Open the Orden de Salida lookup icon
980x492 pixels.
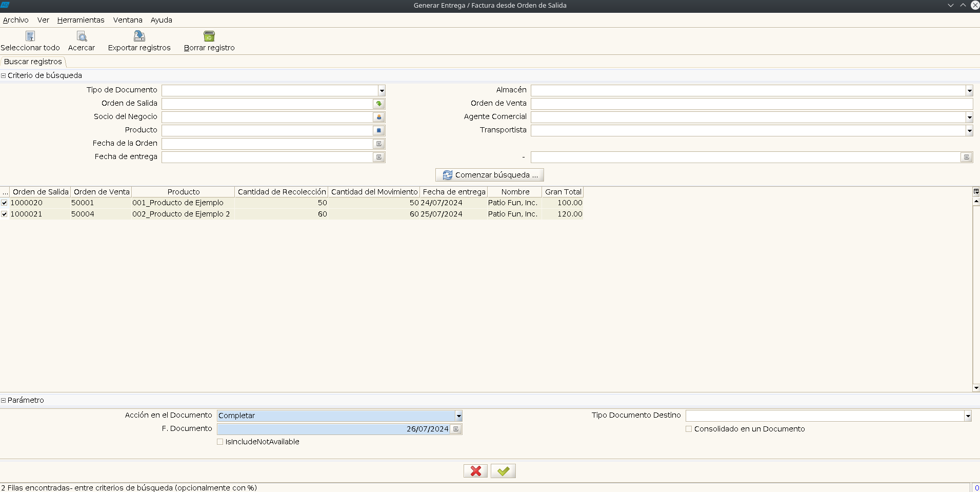click(x=379, y=104)
